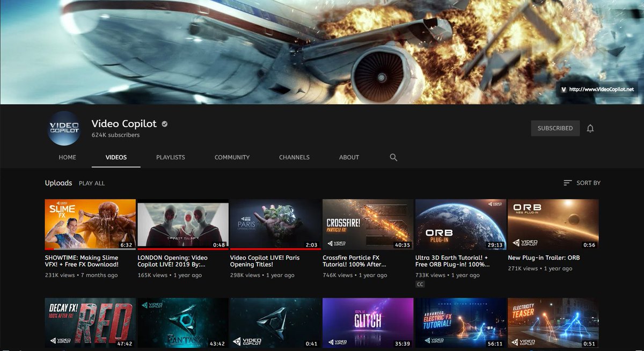Open the VideoCopilot.net banner link
Viewport: 644px width, 351px height.
(597, 89)
